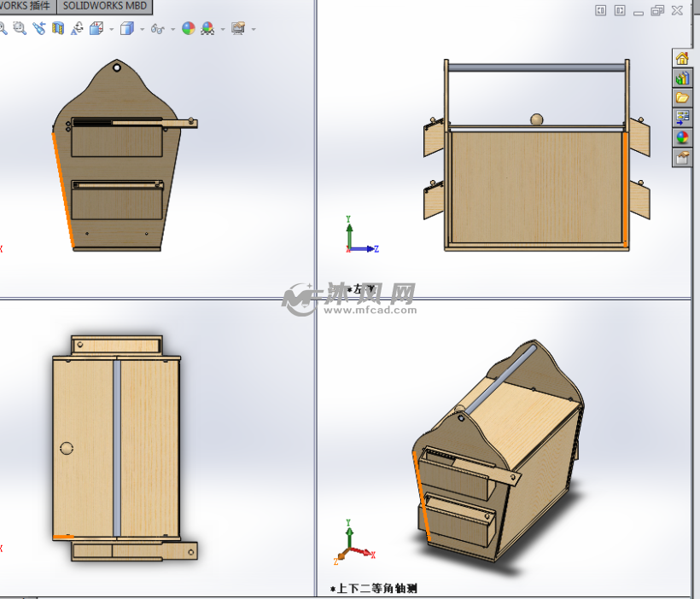Open the File Explorer folder tab
700x599 pixels.
pos(682,98)
